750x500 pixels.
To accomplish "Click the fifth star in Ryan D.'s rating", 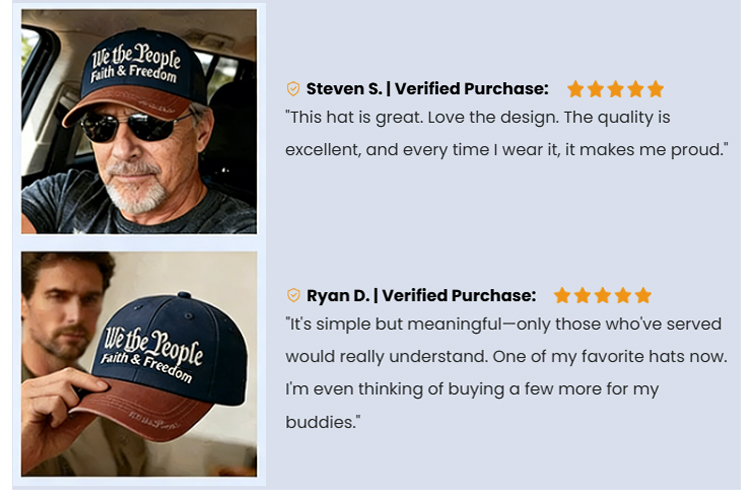I will tap(643, 296).
